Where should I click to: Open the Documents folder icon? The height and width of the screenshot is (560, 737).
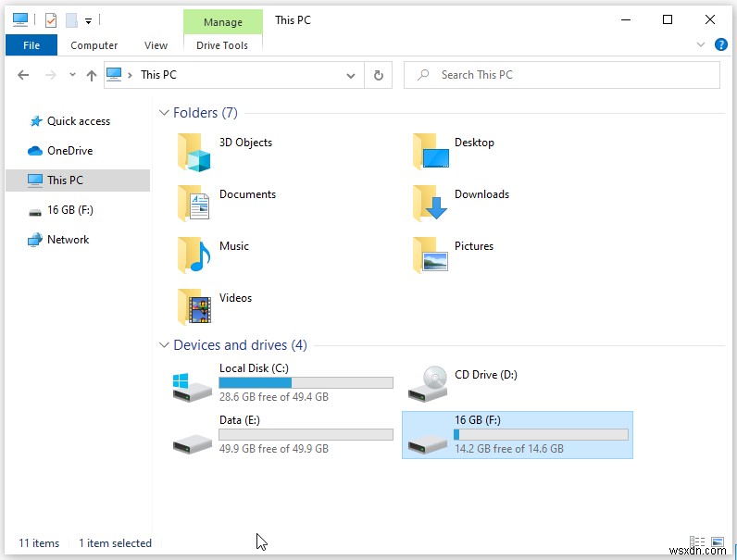(x=194, y=204)
